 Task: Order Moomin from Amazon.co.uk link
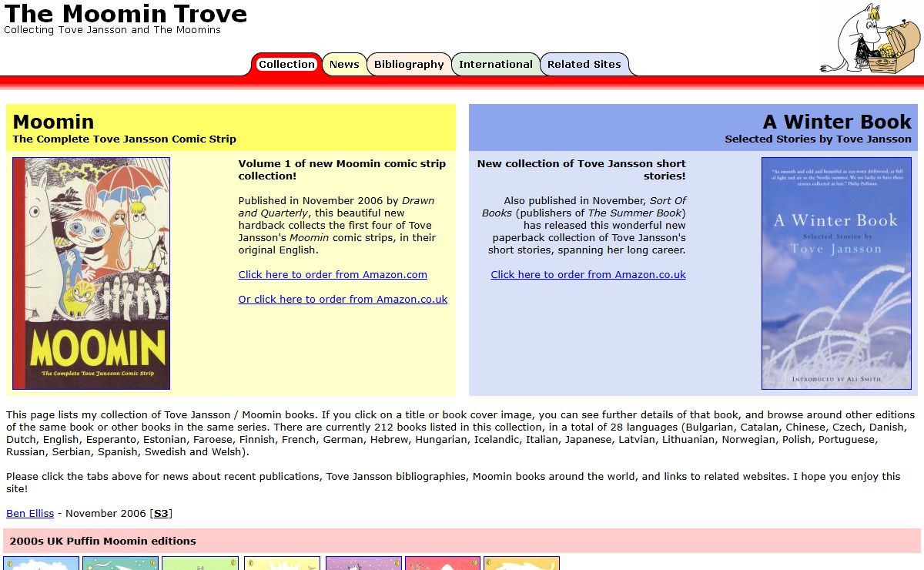343,300
